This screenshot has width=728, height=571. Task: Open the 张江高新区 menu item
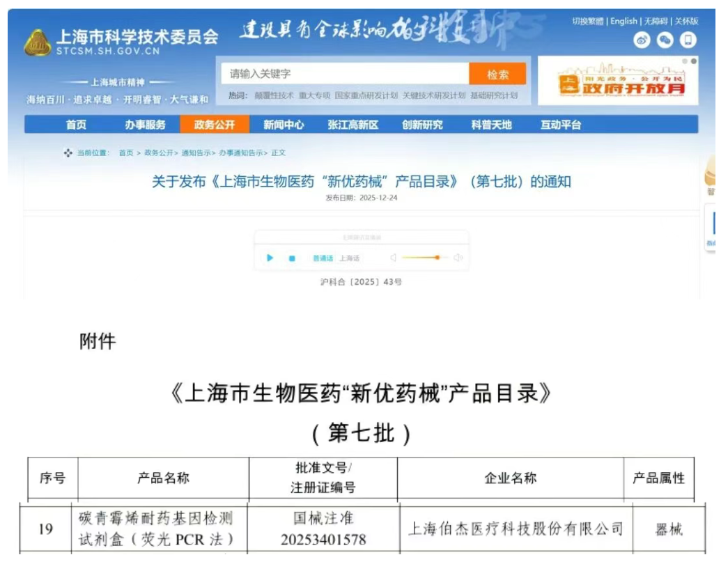(353, 125)
